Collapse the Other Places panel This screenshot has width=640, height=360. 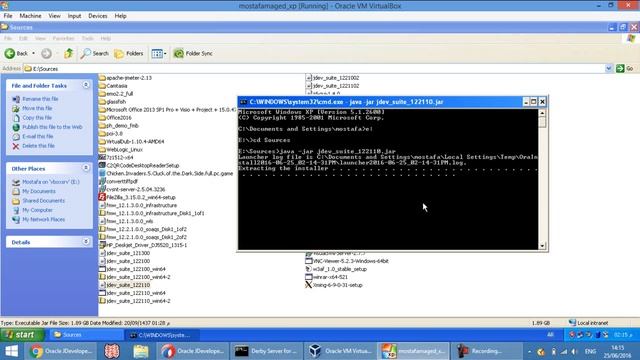click(86, 168)
